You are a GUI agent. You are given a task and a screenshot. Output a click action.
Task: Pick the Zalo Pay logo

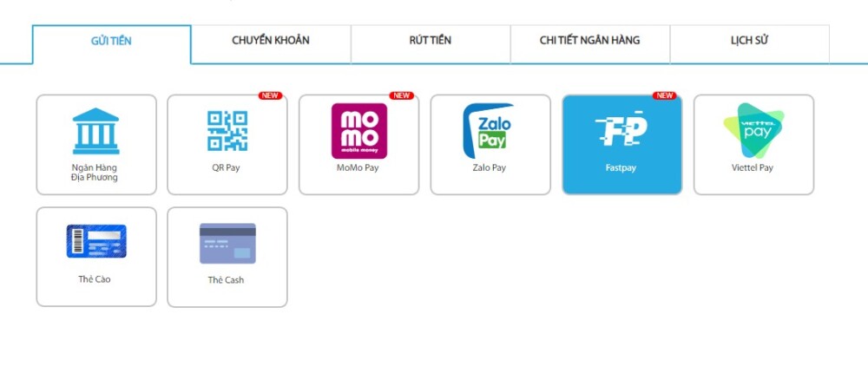(488, 131)
